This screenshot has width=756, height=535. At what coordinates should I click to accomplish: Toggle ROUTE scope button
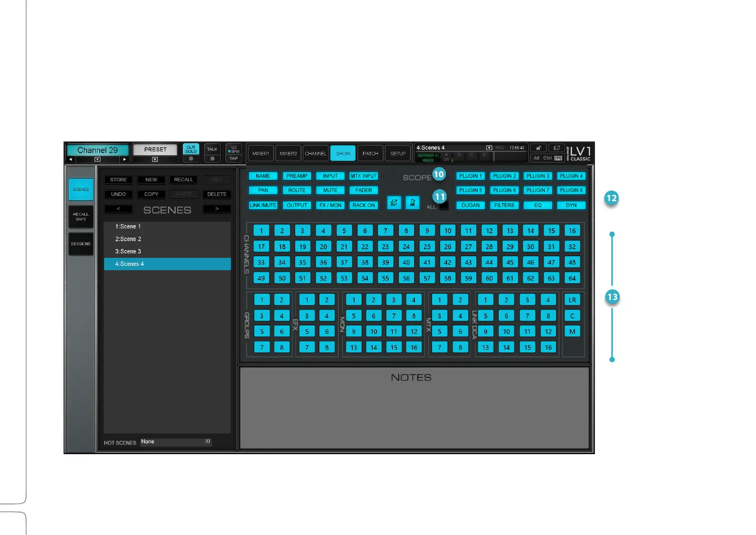(297, 190)
